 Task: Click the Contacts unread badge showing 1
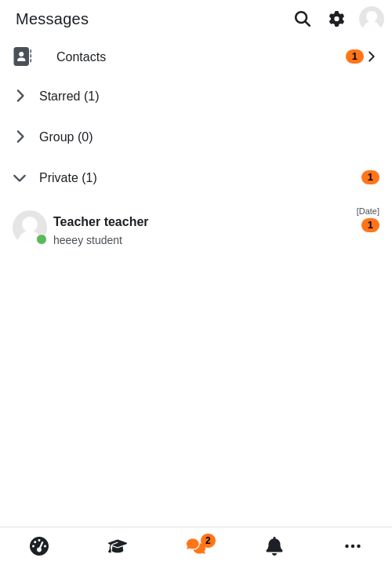[354, 56]
